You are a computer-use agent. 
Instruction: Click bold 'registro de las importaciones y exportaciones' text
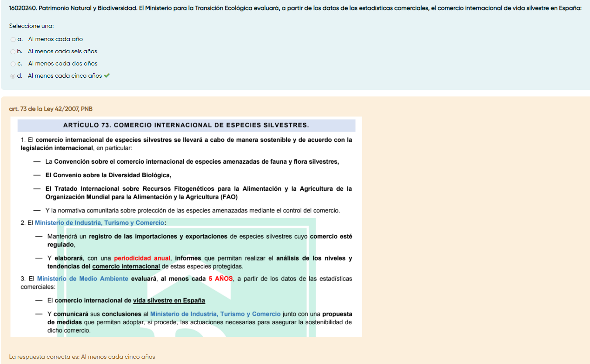coord(158,237)
